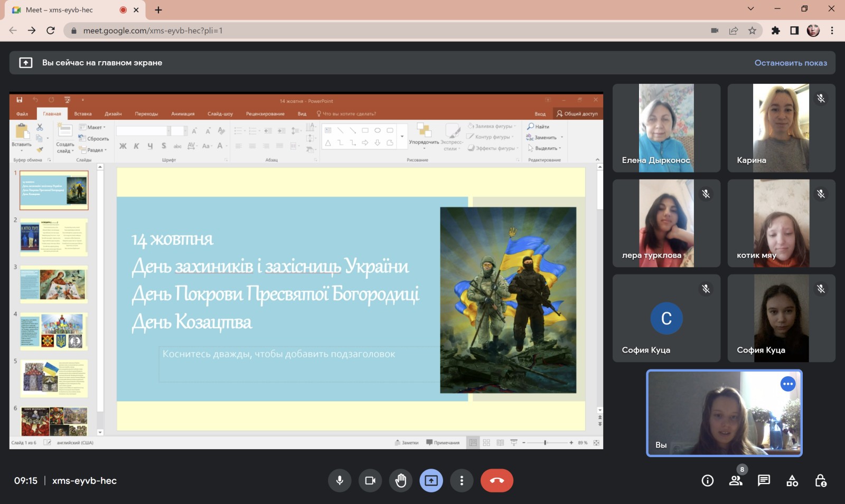Switch to Дизайн ribbon tab

click(113, 113)
